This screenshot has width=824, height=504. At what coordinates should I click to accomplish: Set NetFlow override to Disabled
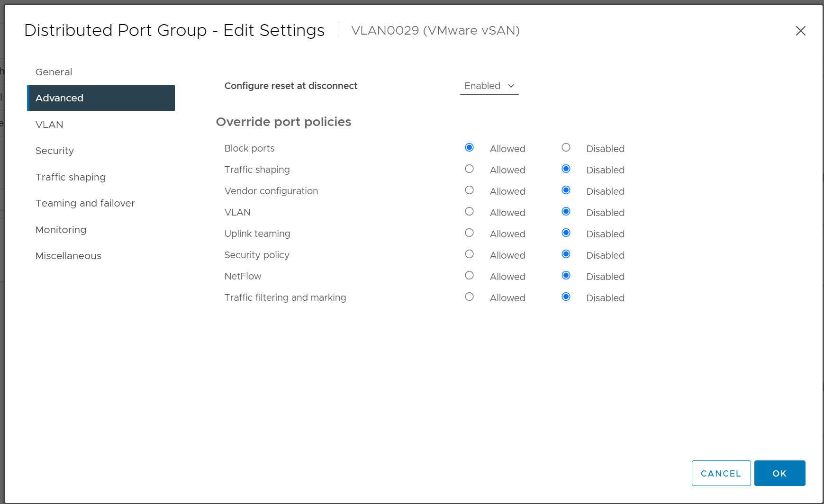[566, 275]
